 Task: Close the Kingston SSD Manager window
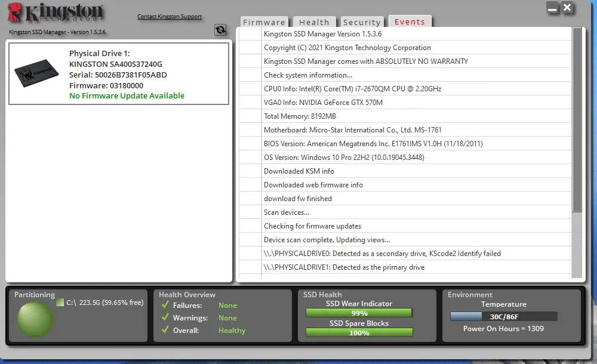pos(567,8)
